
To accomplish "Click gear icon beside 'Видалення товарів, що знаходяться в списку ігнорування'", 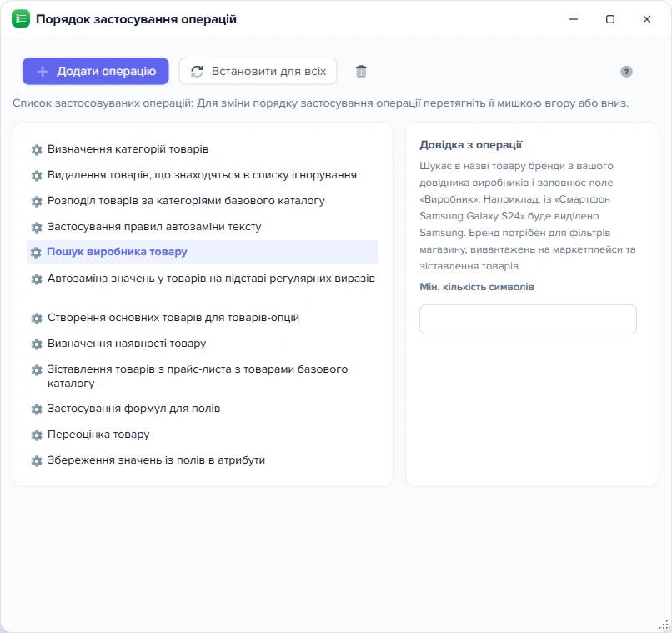I will pyautogui.click(x=37, y=175).
